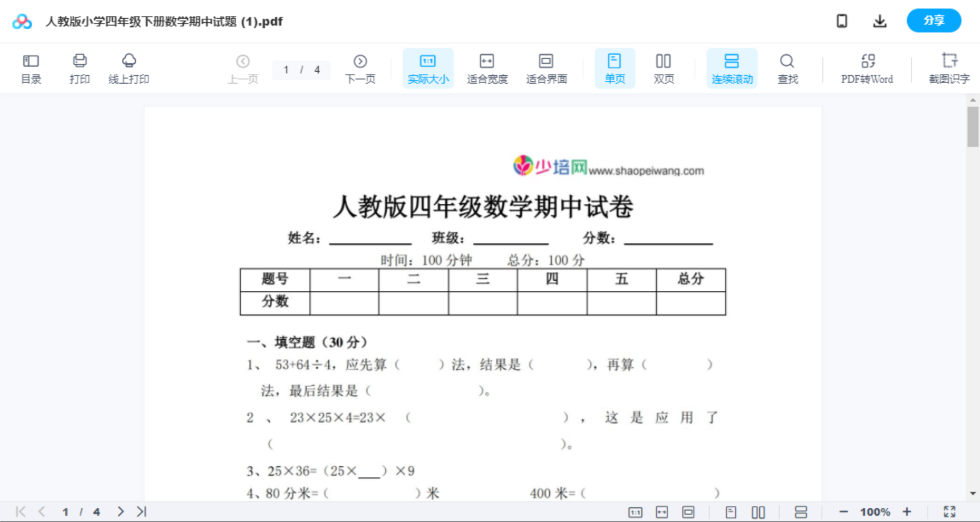Select the 打印 print tool
Viewport: 980px width, 522px height.
(79, 68)
